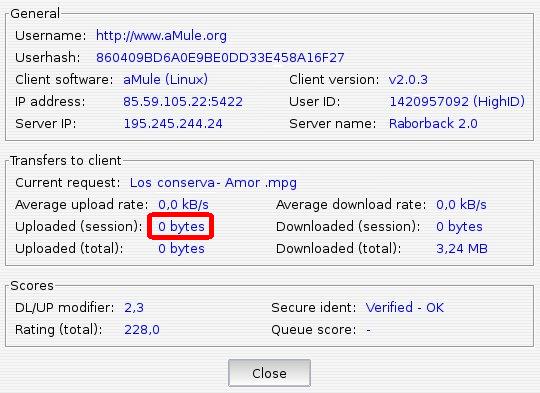Click the Uploaded (session) 0 bytes value
The width and height of the screenshot is (540, 393).
181,227
